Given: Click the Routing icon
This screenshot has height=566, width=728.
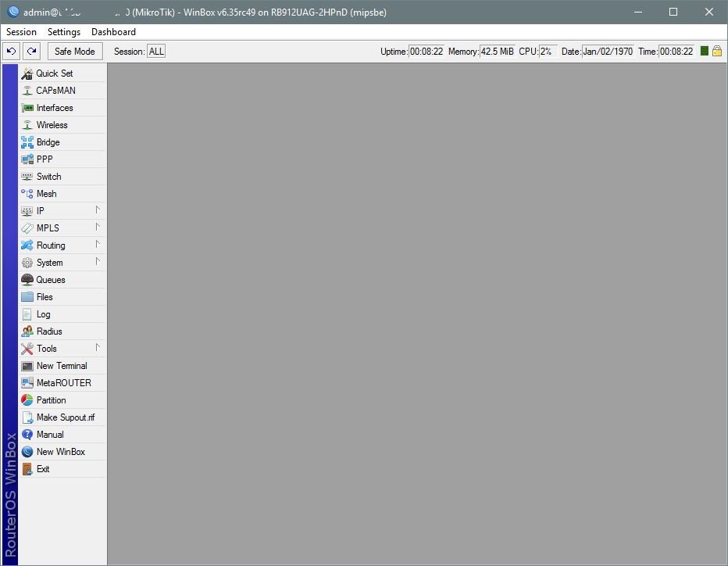Looking at the screenshot, I should (x=27, y=245).
